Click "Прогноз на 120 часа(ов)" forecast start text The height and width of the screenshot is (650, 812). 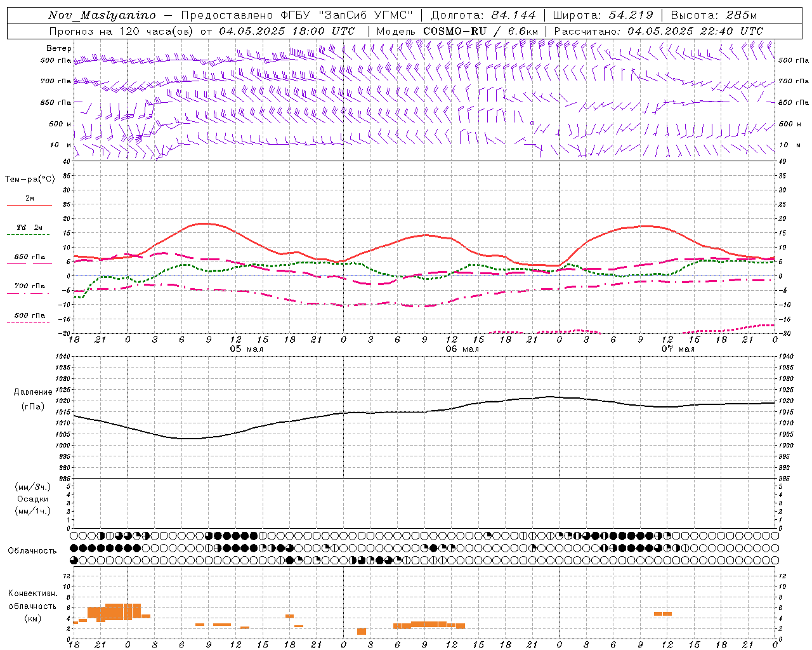202,31
